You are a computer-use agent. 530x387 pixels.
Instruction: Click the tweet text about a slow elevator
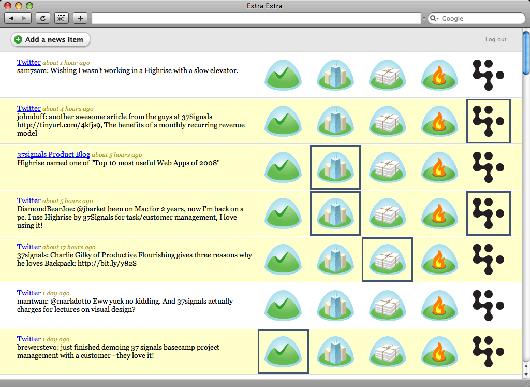[127, 71]
